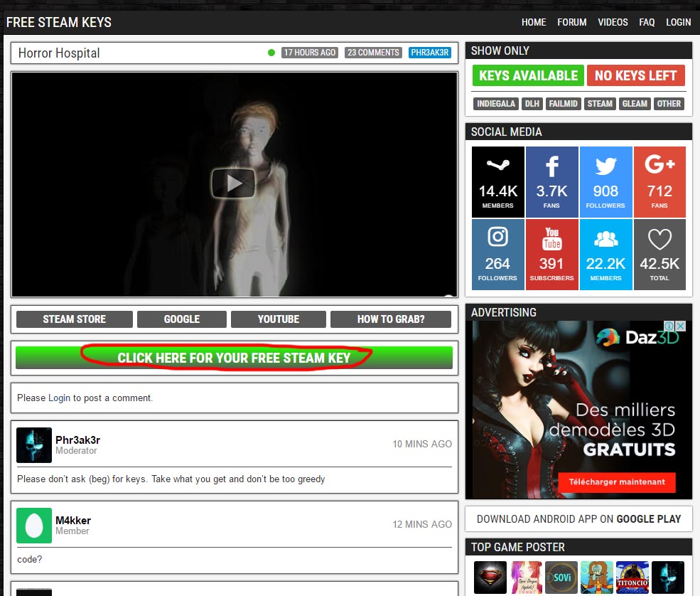Click Télécharger maintenant on the Daz3D ad
700x596 pixels.
click(x=617, y=481)
